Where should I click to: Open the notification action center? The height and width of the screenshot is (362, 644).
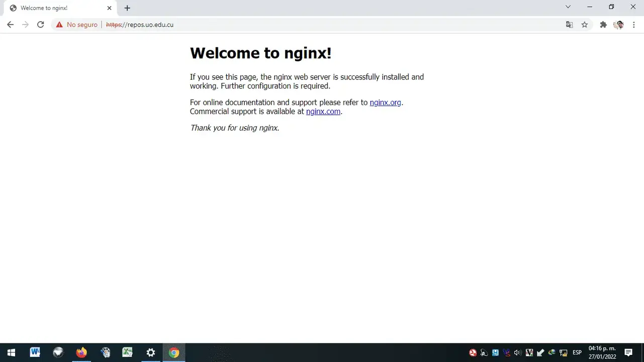point(628,352)
